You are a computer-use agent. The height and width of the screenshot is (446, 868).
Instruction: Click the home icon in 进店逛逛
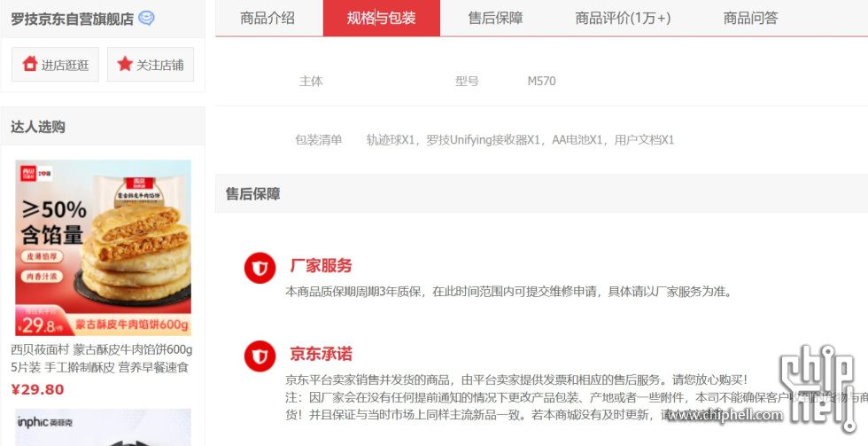click(30, 64)
